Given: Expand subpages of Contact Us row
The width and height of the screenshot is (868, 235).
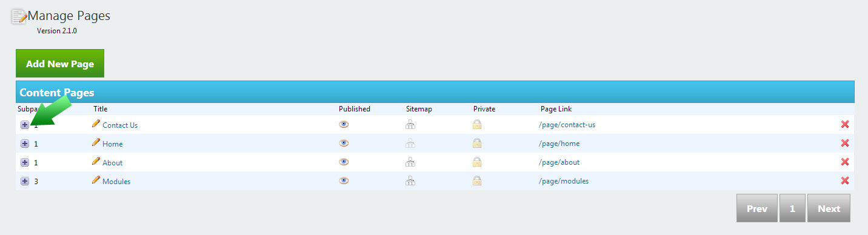Looking at the screenshot, I should 25,125.
